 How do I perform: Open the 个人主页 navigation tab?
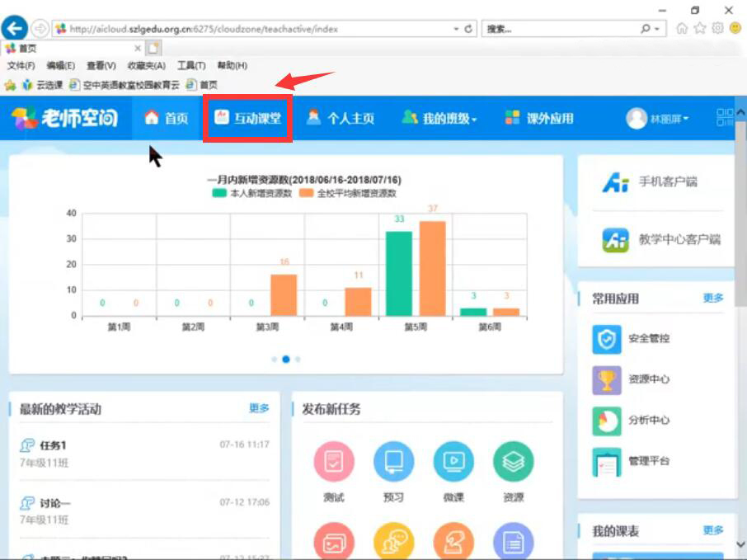pyautogui.click(x=341, y=118)
